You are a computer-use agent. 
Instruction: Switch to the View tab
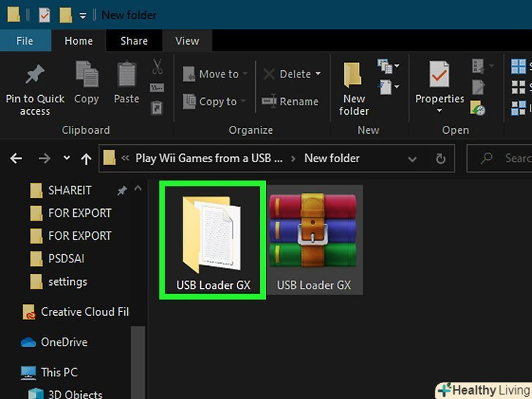pos(187,41)
